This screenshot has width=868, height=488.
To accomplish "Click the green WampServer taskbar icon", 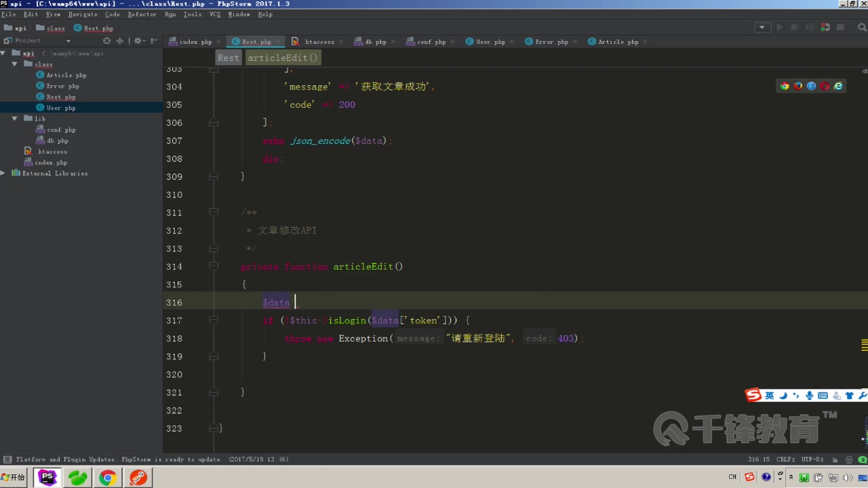I will pos(77,478).
